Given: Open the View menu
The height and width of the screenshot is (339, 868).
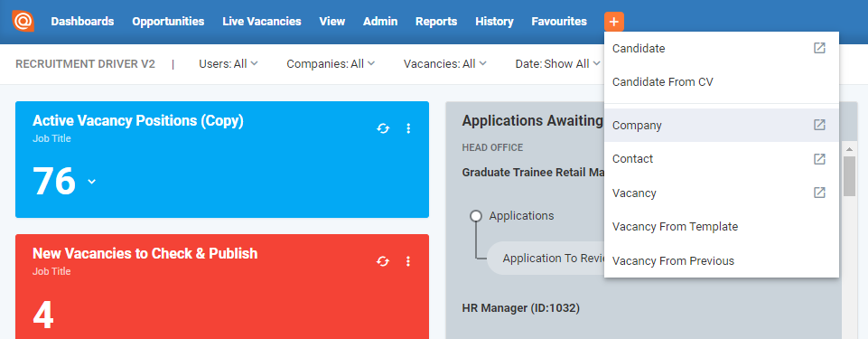Looking at the screenshot, I should coord(332,22).
